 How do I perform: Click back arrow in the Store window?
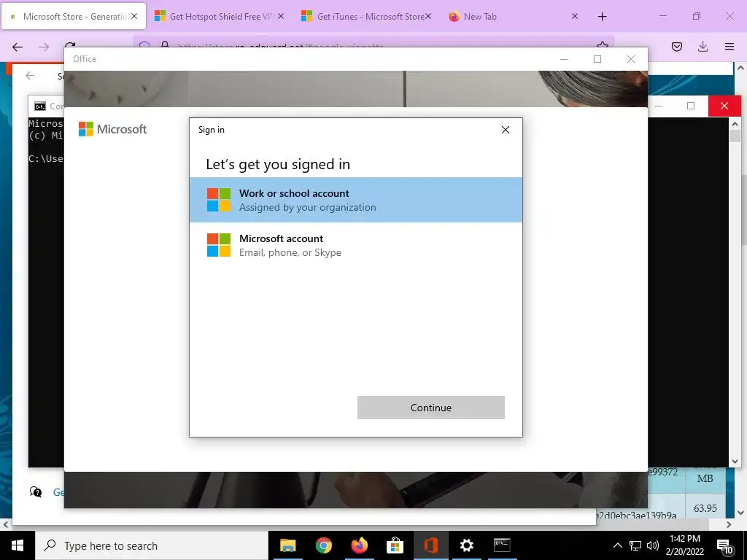[30, 76]
